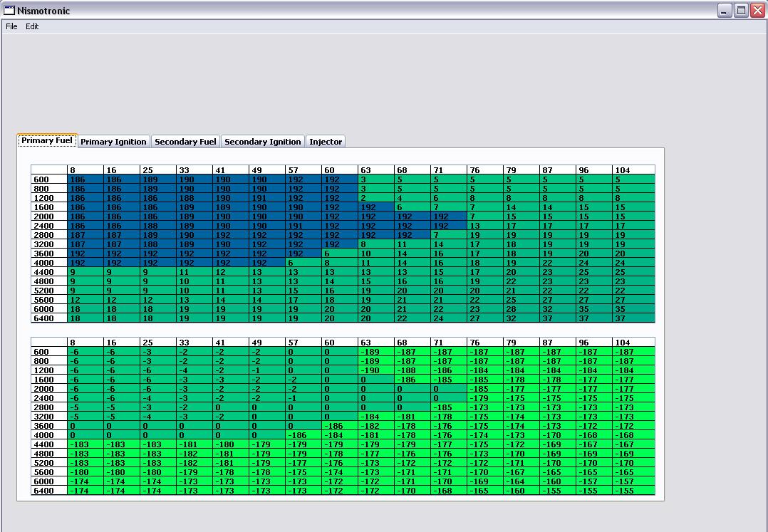The width and height of the screenshot is (768, 532).
Task: Select cell 28 at row 6000, column 79
Action: (x=521, y=309)
